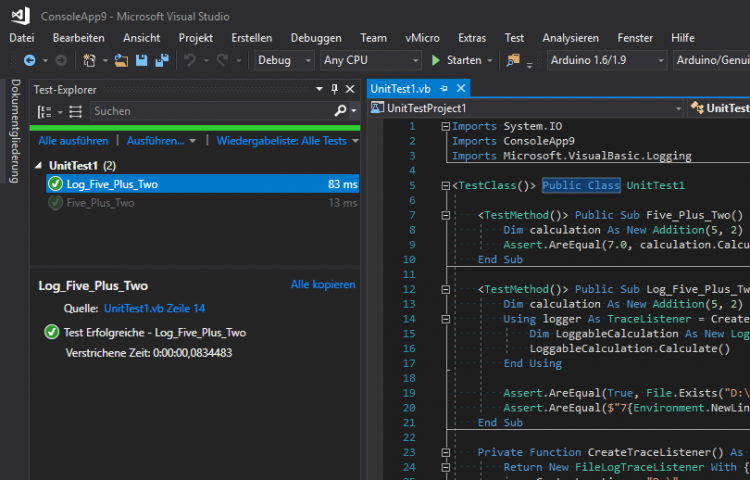The height and width of the screenshot is (480, 750).
Task: Save the current file with disk icon
Action: point(142,60)
